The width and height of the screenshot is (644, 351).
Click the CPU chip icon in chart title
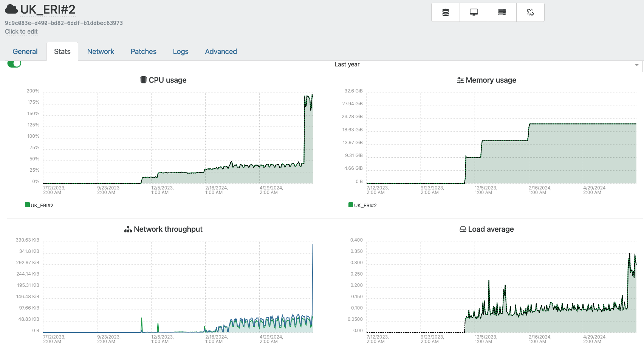144,80
